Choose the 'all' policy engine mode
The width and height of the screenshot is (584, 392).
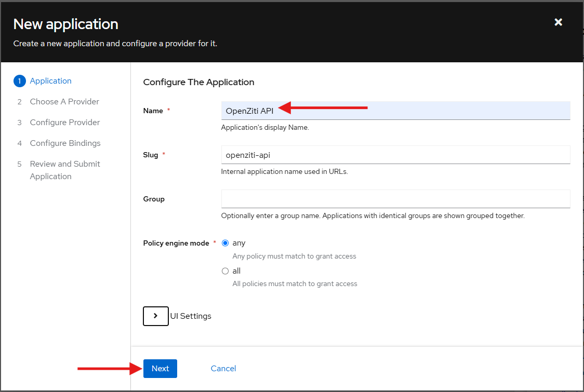(225, 271)
